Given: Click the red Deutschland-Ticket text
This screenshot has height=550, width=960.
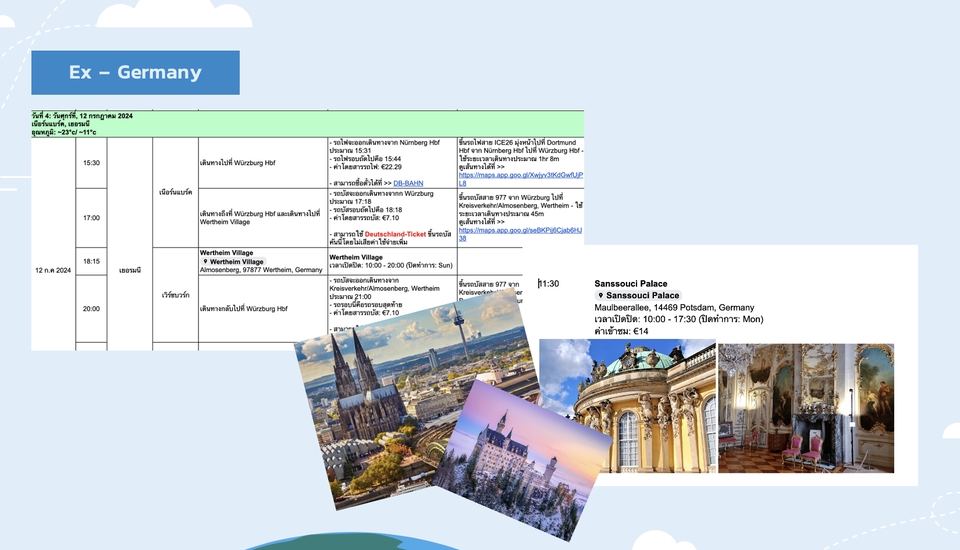Looking at the screenshot, I should click(x=395, y=234).
